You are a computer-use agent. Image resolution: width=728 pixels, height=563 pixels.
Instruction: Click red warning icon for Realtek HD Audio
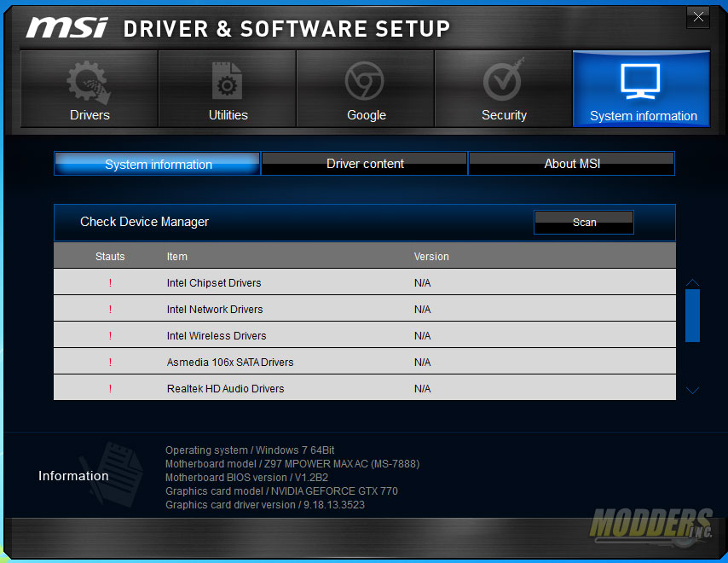[x=110, y=388]
